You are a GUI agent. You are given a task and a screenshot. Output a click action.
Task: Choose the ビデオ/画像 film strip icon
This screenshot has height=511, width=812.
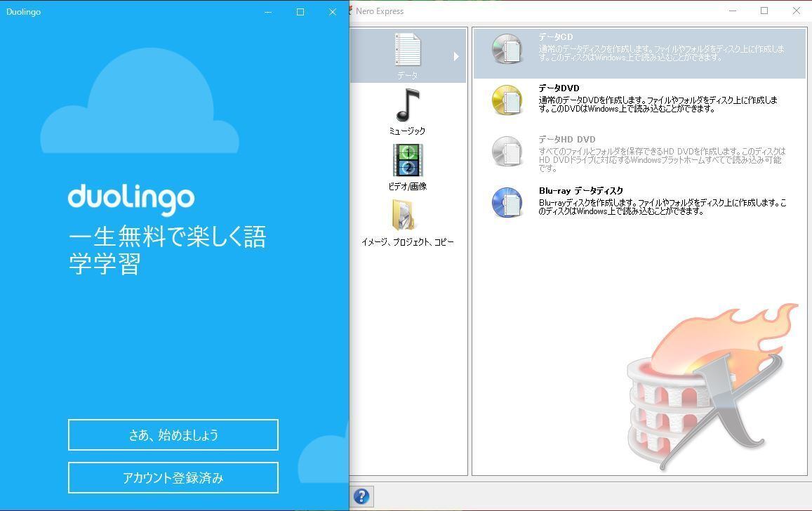(x=408, y=161)
